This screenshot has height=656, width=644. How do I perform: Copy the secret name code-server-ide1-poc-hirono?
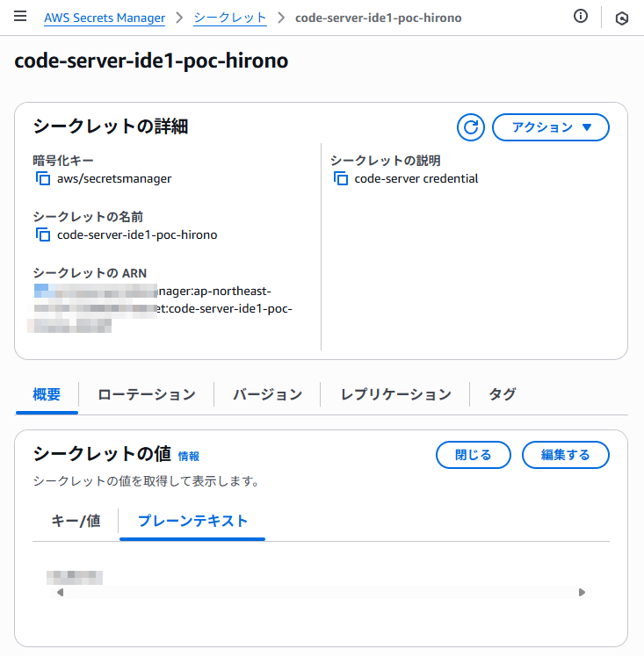click(x=43, y=234)
